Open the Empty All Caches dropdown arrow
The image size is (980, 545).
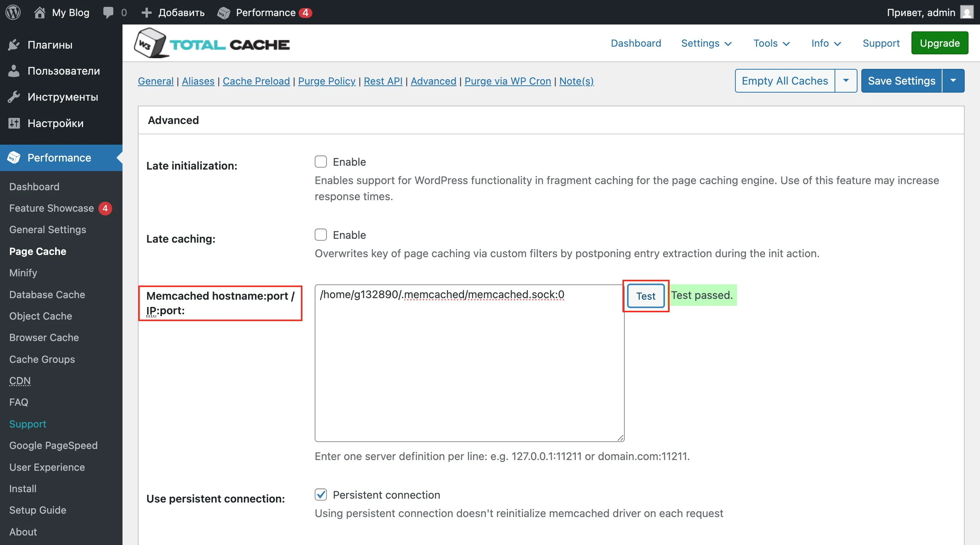pos(846,81)
